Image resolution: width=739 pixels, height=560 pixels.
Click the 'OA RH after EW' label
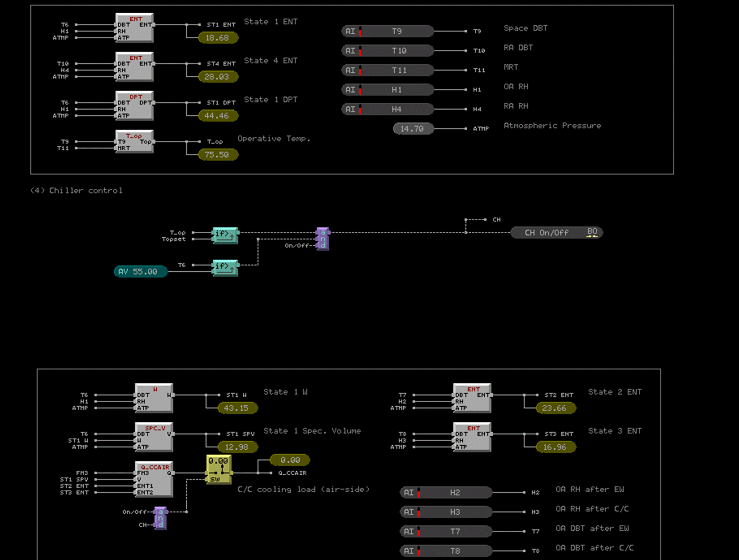tap(590, 489)
